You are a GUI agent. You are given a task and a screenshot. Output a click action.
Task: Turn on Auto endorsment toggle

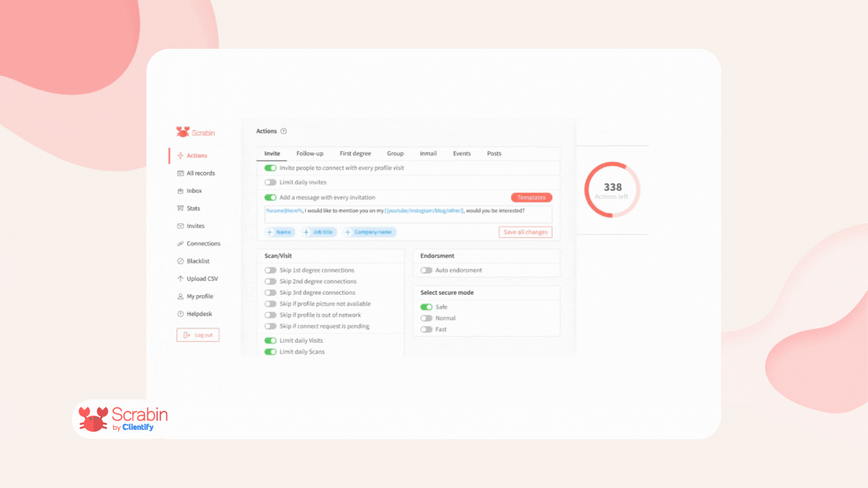click(x=426, y=270)
